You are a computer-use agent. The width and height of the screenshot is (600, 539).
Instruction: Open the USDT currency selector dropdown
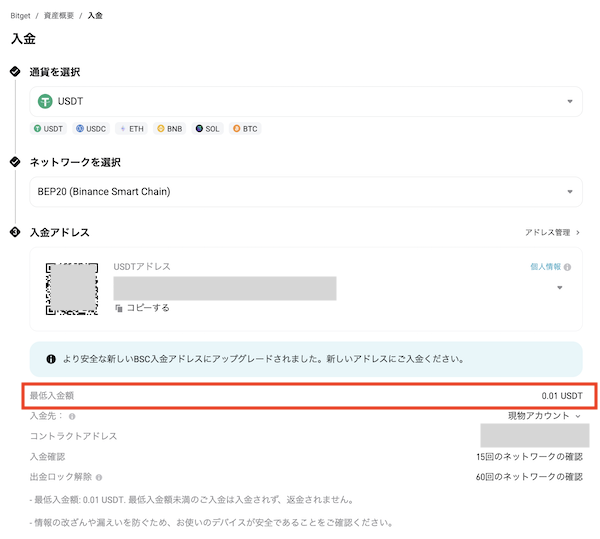(306, 101)
